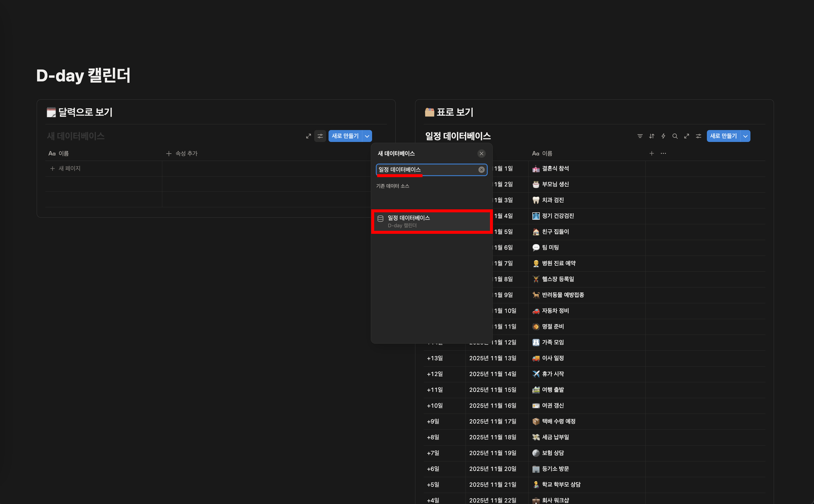Open view settings sliders icon for 새 데이터베이스
Viewport: 814px width, 504px height.
coord(320,136)
